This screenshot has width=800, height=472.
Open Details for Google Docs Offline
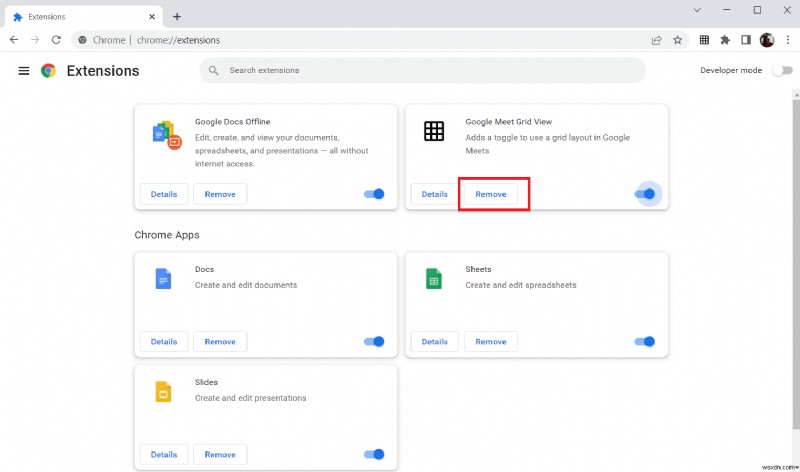tap(163, 194)
